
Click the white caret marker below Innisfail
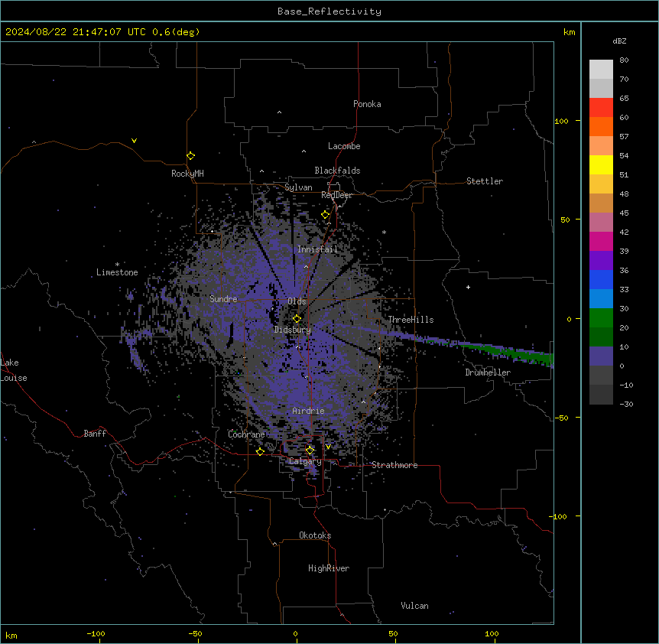(x=306, y=266)
